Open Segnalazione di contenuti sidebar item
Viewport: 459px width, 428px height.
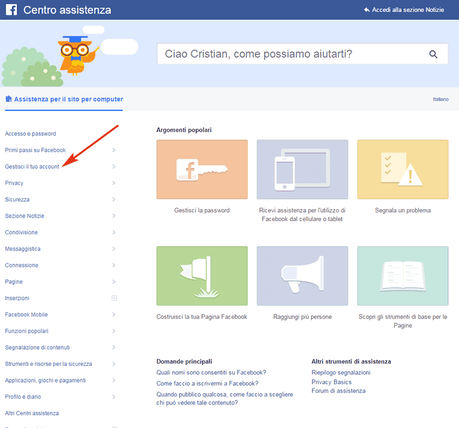pos(37,347)
